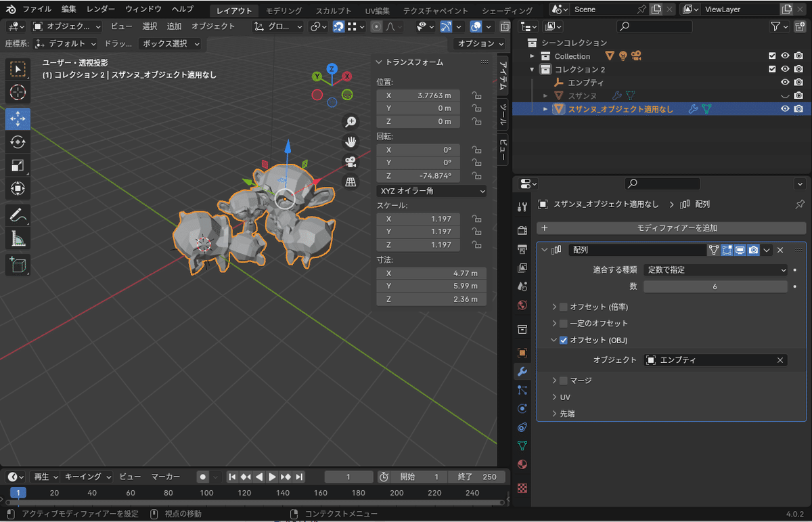Open the Modifier wrench properties tab
The width and height of the screenshot is (812, 522).
[522, 371]
